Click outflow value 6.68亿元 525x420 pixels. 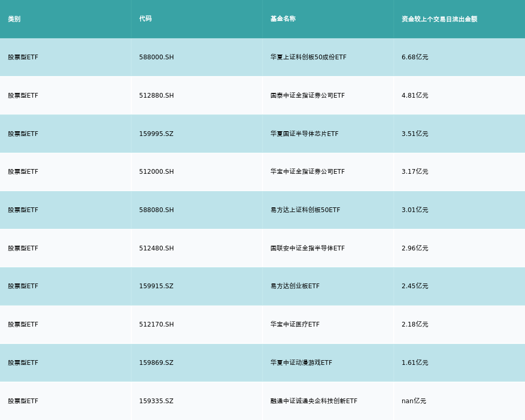(415, 57)
